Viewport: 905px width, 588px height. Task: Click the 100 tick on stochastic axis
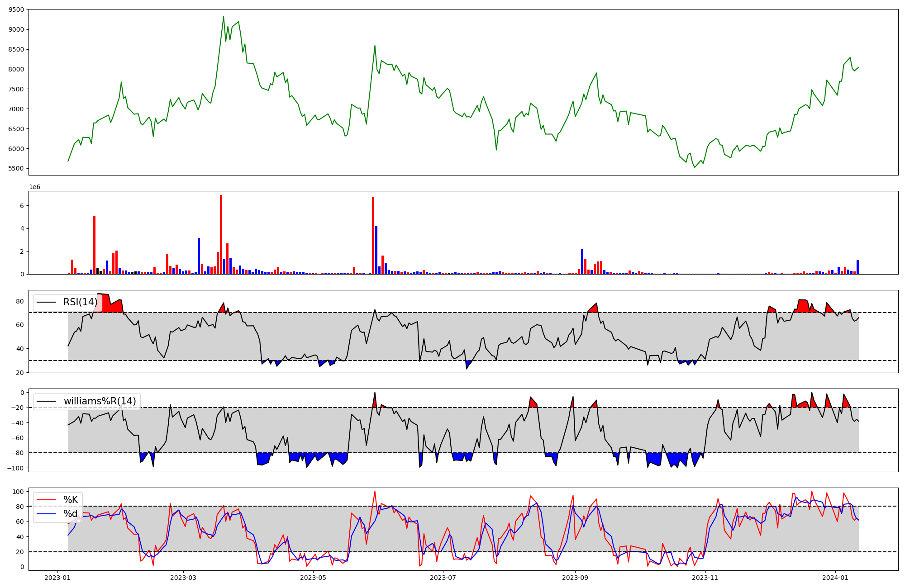click(18, 491)
